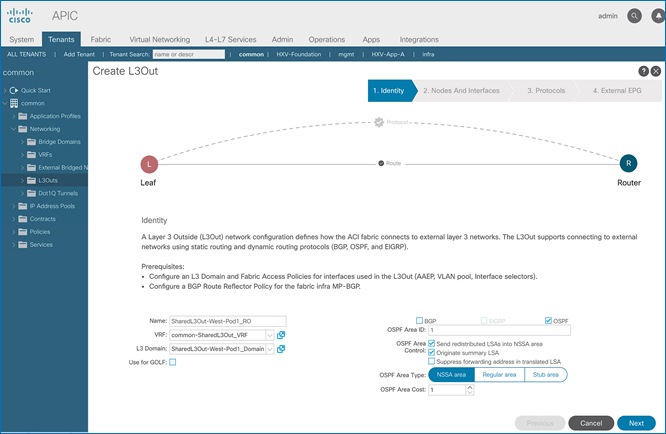Viewport: 666px width, 434px height.
Task: Click the Cancel button
Action: 591,423
